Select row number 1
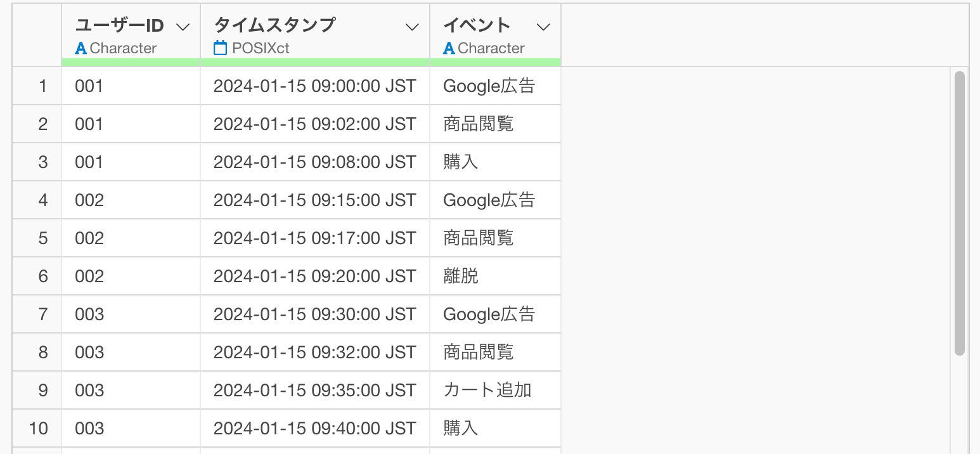980x454 pixels. tap(42, 86)
